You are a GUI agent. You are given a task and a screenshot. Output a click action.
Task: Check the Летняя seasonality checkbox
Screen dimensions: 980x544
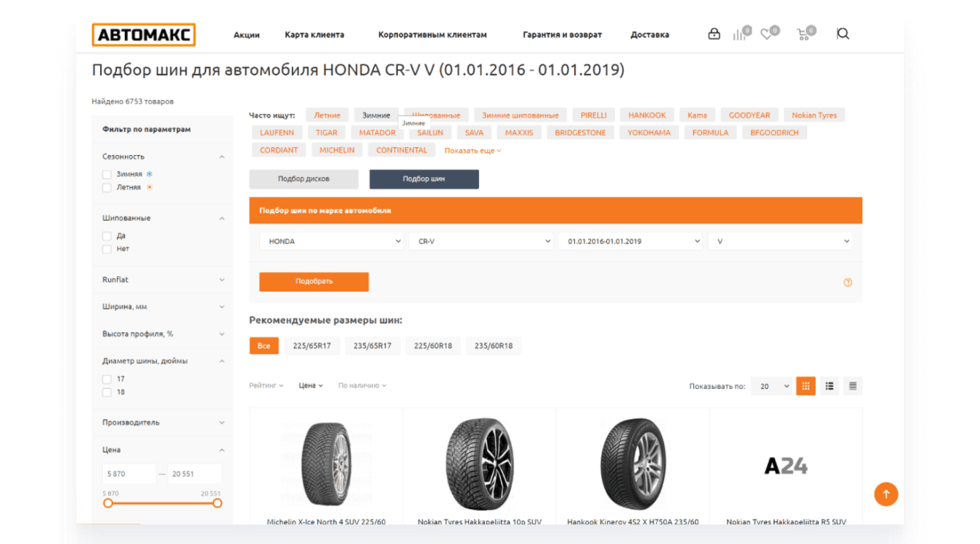[x=107, y=188]
